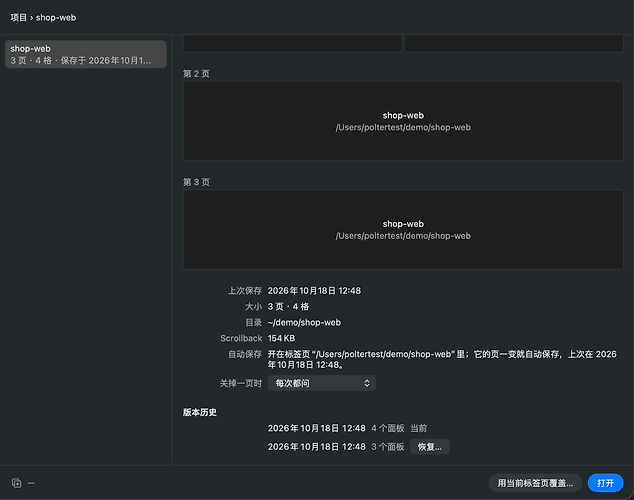This screenshot has height=500, width=634.
Task: Click the 第 3 页 heading
Action: click(x=197, y=182)
